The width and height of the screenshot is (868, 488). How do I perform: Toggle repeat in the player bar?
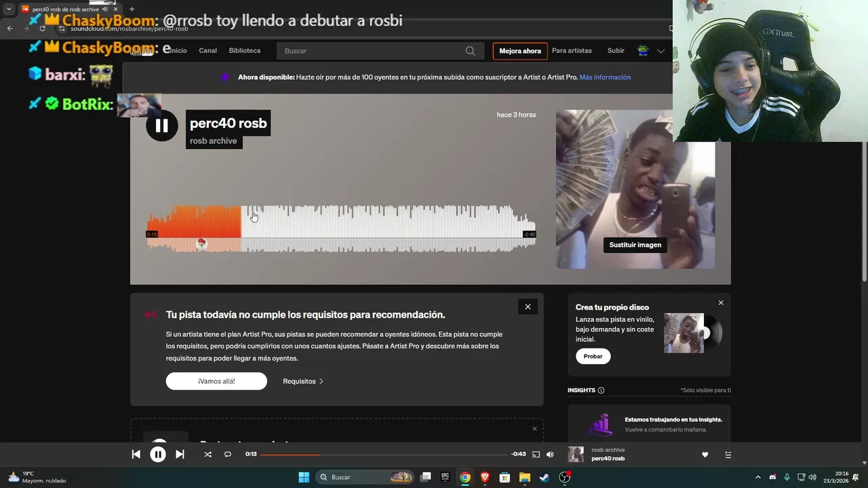[x=228, y=455]
